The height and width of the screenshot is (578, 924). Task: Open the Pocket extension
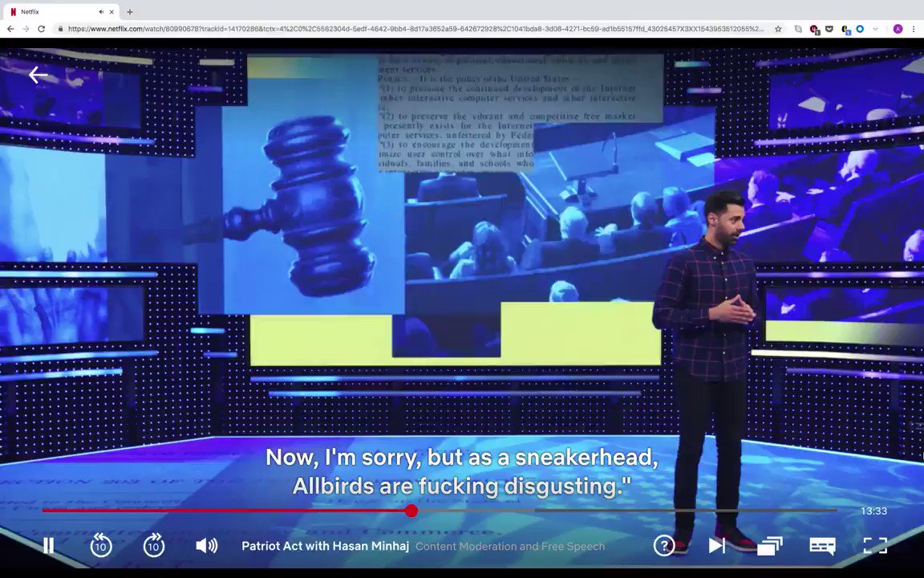(829, 28)
